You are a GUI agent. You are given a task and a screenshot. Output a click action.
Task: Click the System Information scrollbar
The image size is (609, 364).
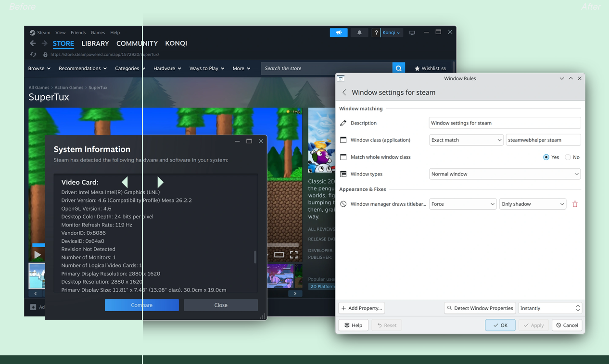pos(255,257)
